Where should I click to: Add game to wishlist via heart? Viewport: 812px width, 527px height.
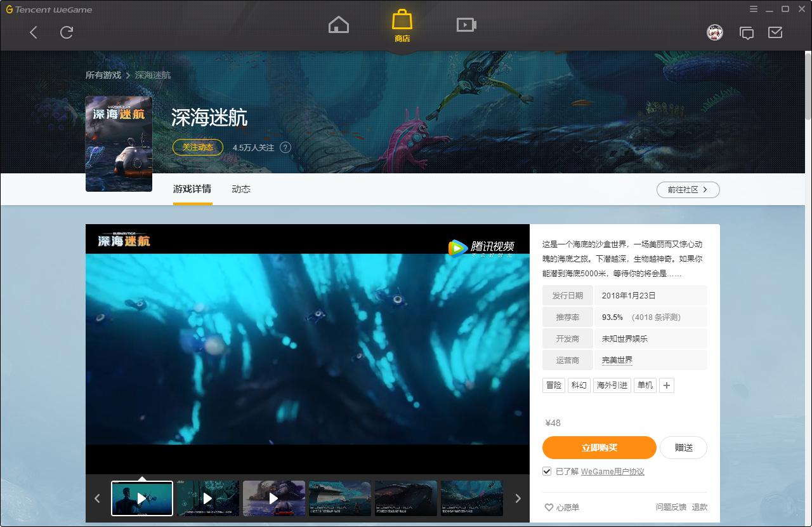pos(549,507)
